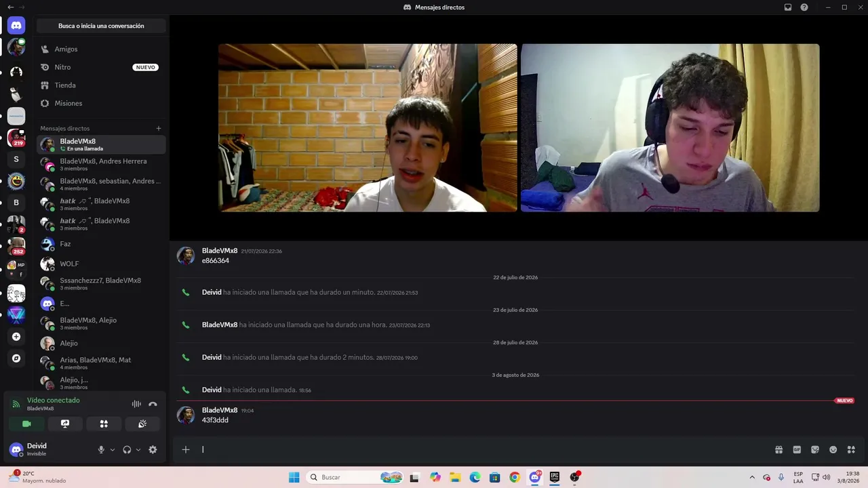
Task: Add a server with the plus icon
Action: click(x=16, y=337)
